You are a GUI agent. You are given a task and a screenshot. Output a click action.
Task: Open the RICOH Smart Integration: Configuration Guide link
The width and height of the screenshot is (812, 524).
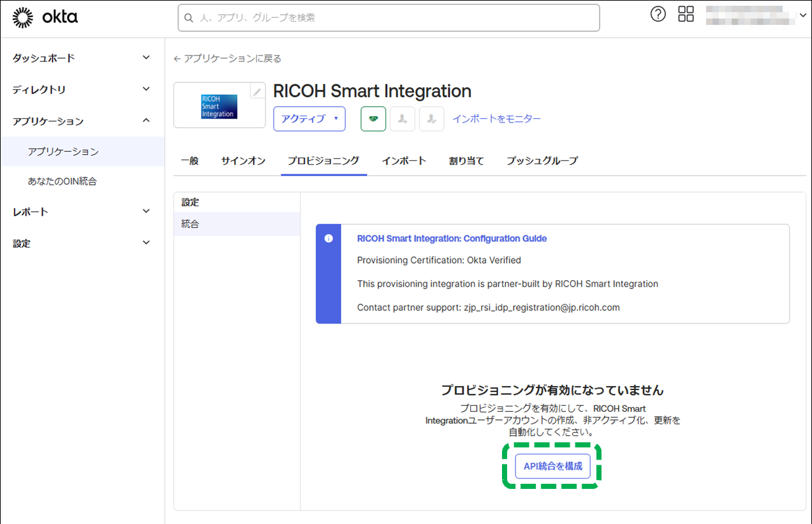(452, 239)
